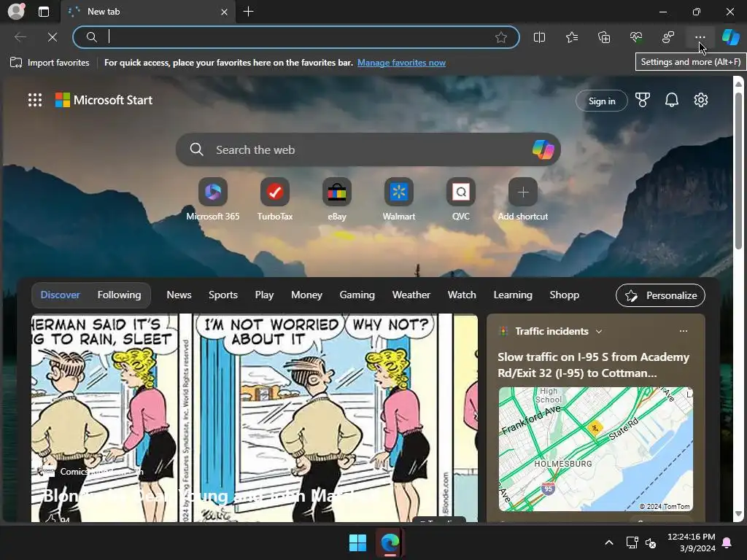Click the Personalize button
The width and height of the screenshot is (747, 560).
660,295
